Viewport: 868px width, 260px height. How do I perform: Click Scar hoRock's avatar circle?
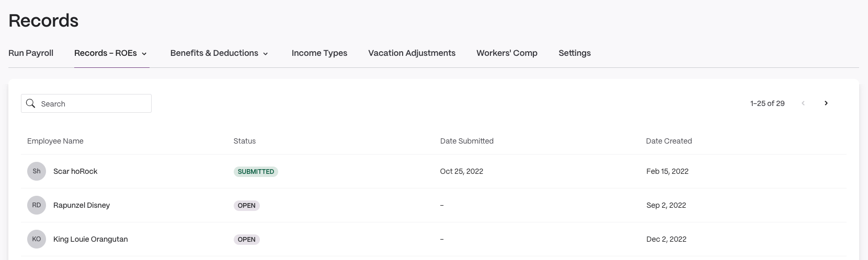37,171
